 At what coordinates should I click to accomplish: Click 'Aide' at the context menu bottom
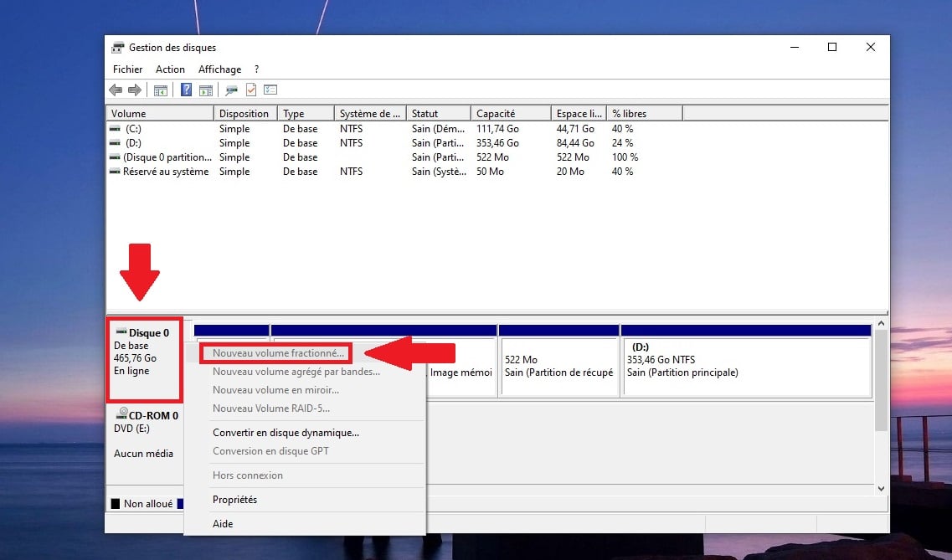221,523
